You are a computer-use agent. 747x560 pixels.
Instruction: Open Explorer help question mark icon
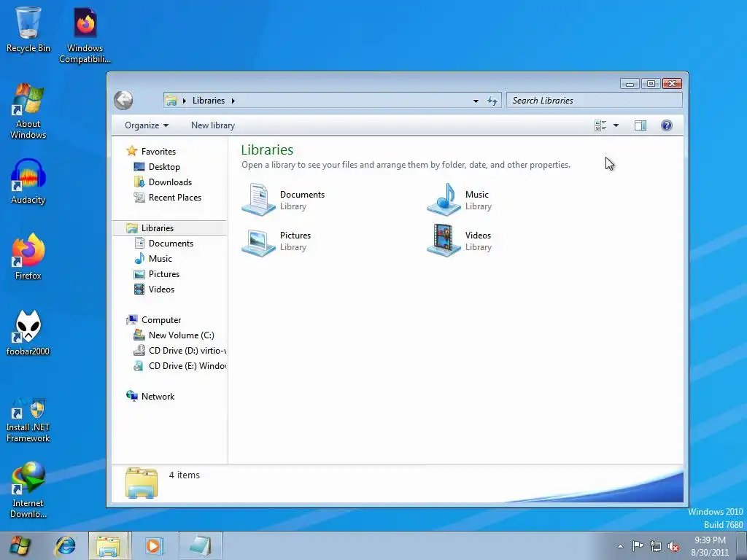[x=667, y=125]
